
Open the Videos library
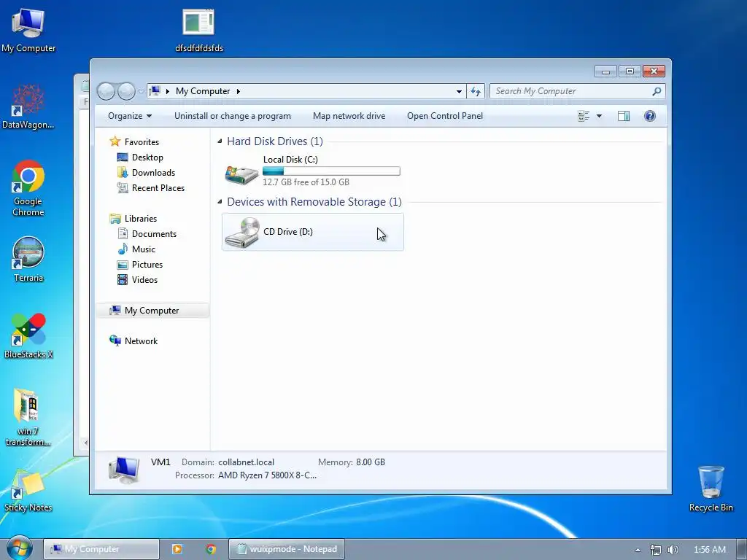(144, 279)
